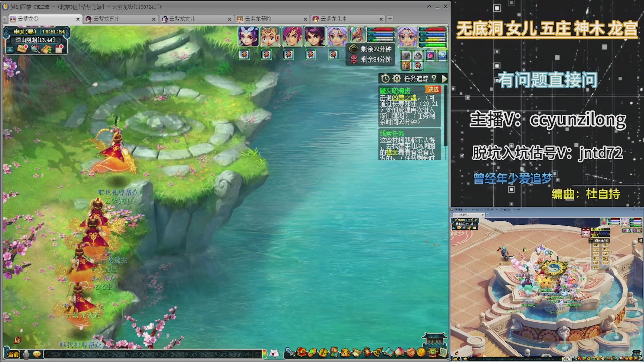Open task tracker settings gear
644x362 pixels.
point(397,79)
